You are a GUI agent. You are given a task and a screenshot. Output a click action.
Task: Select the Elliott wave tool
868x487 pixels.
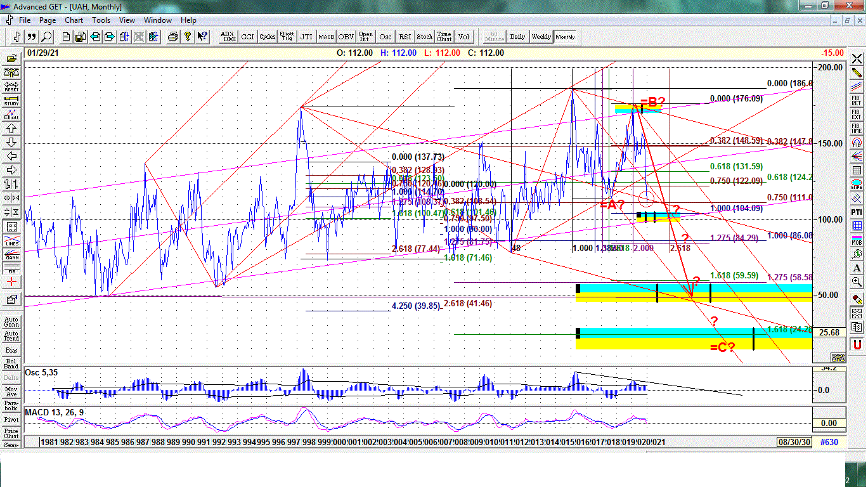point(11,114)
